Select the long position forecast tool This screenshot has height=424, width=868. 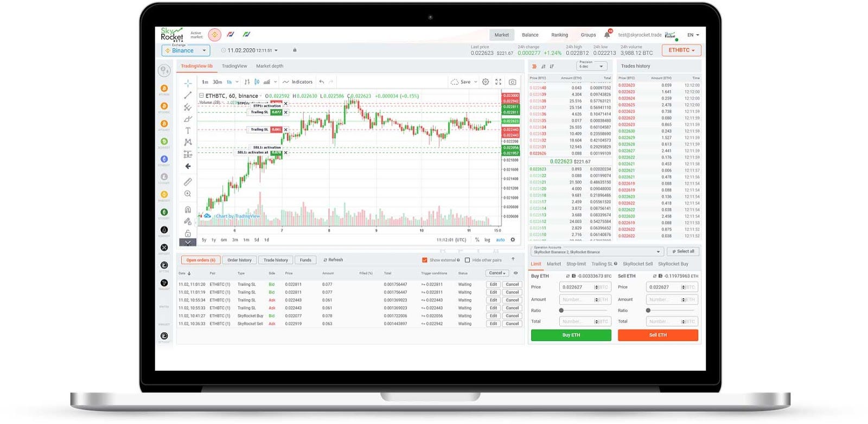188,154
